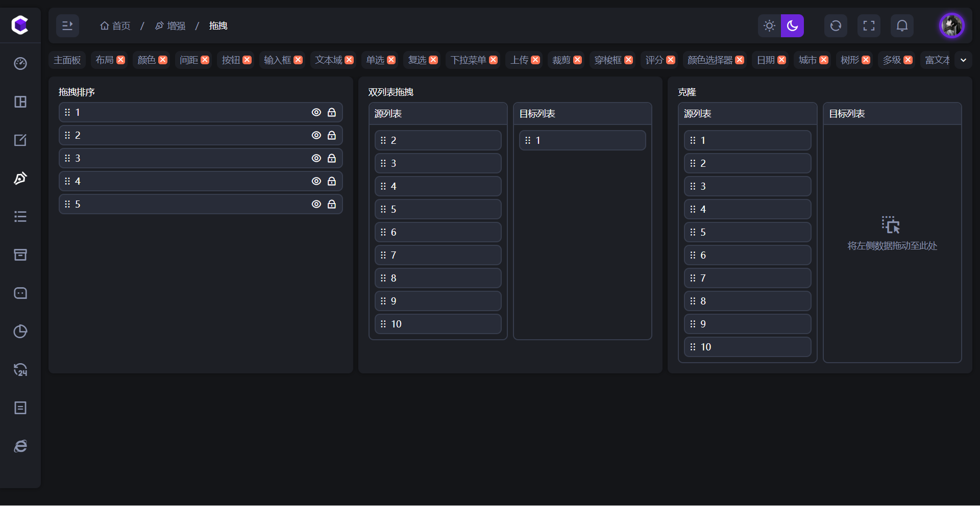Toggle visibility eye for sort item 4
The width and height of the screenshot is (980, 506).
(316, 181)
